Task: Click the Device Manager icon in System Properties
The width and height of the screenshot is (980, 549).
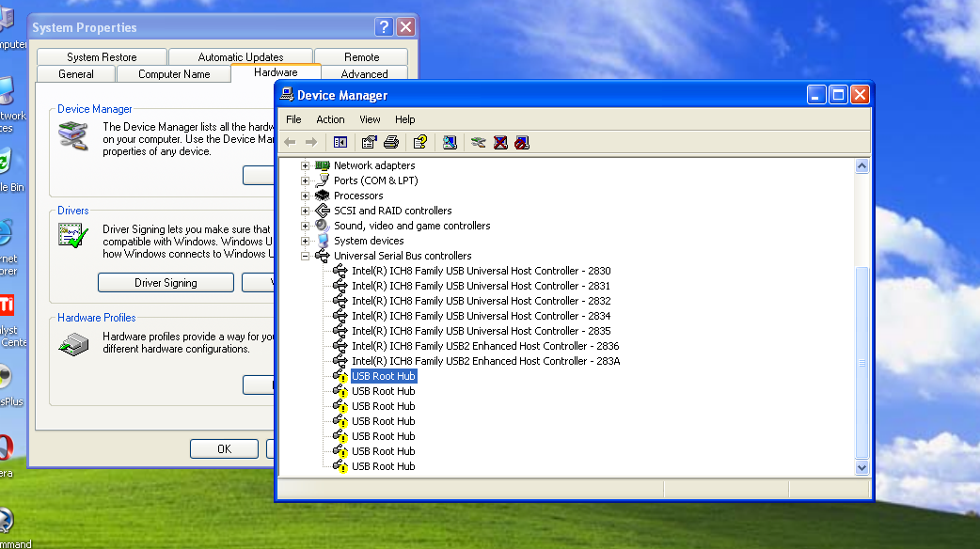Action: pyautogui.click(x=73, y=135)
